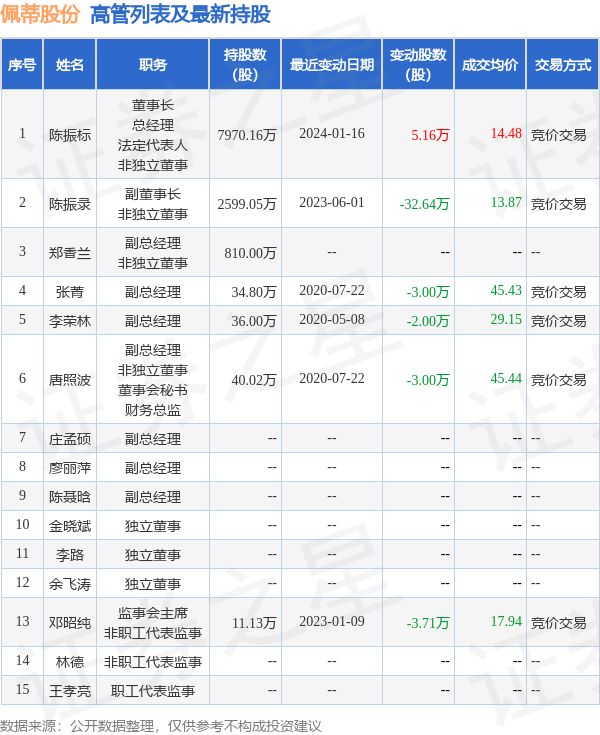Click the name 金晓斌

click(x=70, y=526)
